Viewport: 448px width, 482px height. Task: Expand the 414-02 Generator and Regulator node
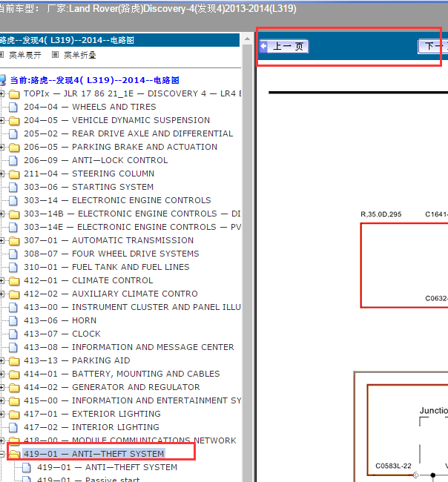pyautogui.click(x=1, y=388)
